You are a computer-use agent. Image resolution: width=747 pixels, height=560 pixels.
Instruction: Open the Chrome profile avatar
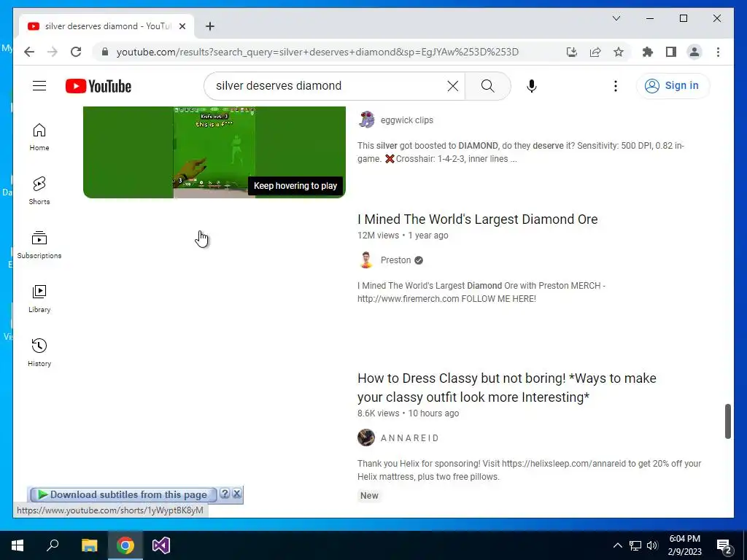click(x=694, y=52)
